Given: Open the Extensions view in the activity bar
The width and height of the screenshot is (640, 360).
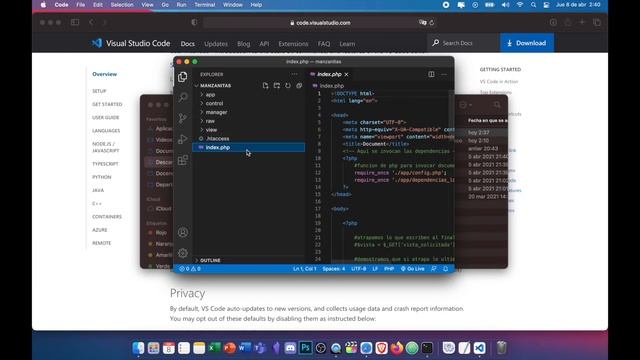Looking at the screenshot, I should pos(183,160).
